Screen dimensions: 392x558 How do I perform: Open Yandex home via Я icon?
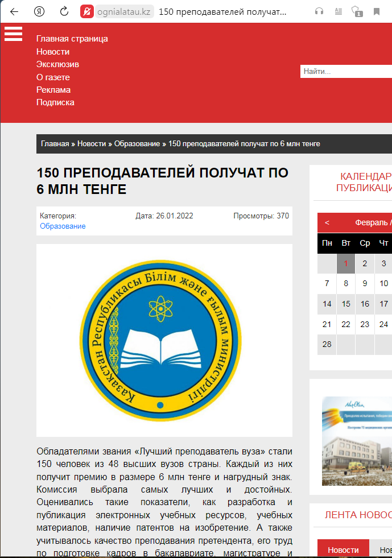pyautogui.click(x=39, y=11)
